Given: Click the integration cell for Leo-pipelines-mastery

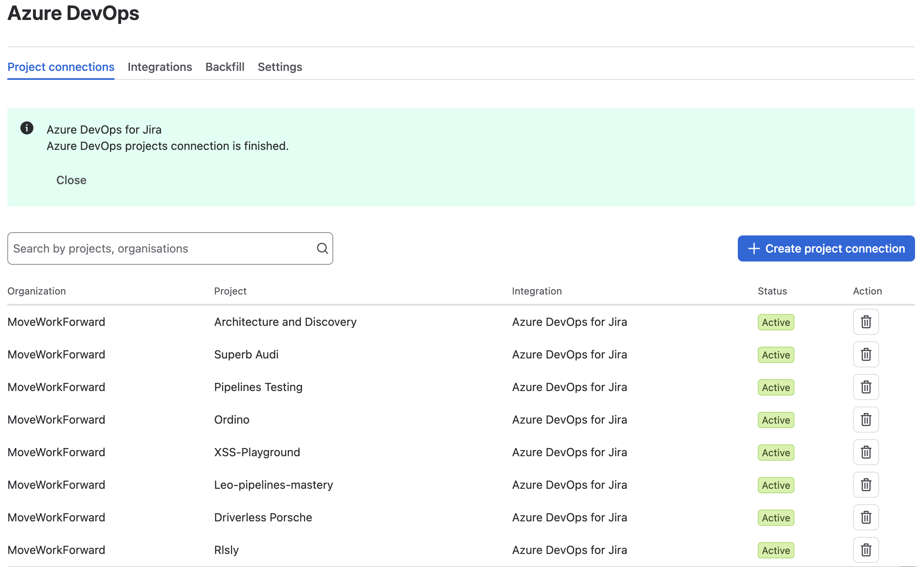Looking at the screenshot, I should 570,485.
